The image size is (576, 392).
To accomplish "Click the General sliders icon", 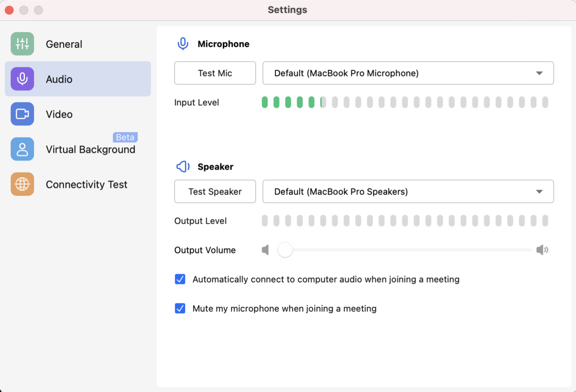I will point(22,44).
